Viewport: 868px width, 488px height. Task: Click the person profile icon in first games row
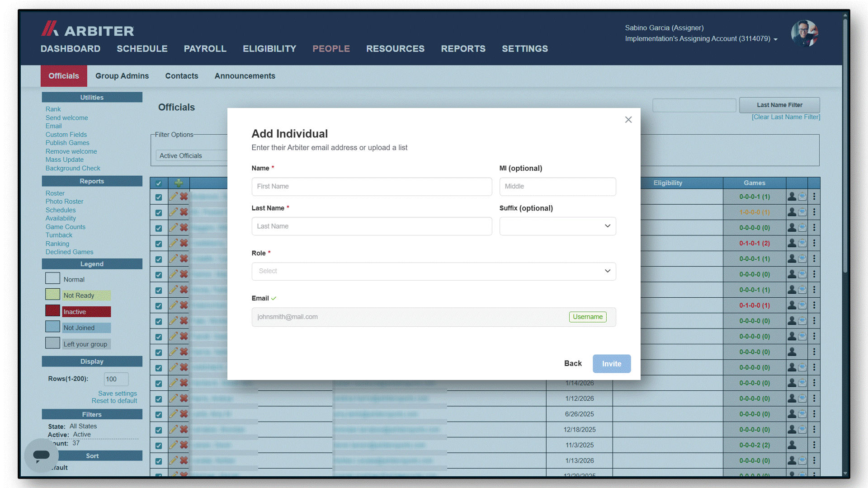point(792,197)
